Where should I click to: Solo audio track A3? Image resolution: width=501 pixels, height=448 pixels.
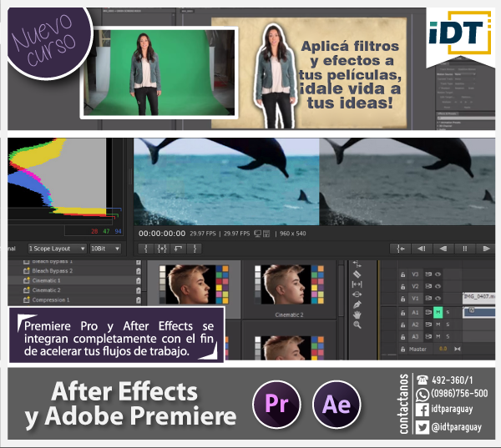click(448, 336)
